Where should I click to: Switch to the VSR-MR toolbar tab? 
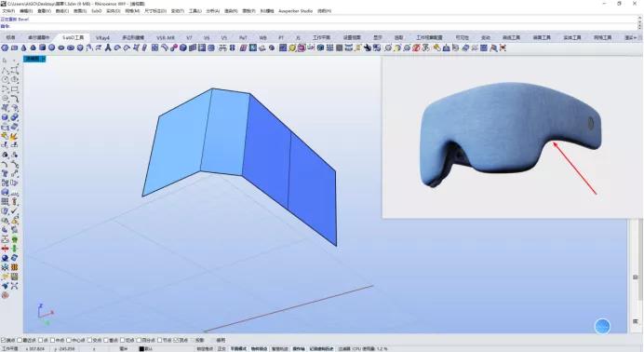point(166,37)
